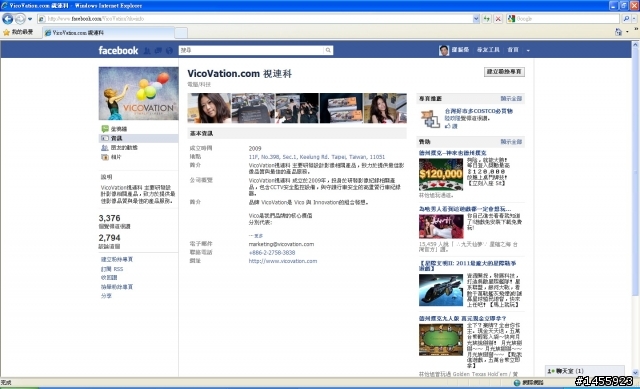Click the Facebook search magnifier button

328,50
